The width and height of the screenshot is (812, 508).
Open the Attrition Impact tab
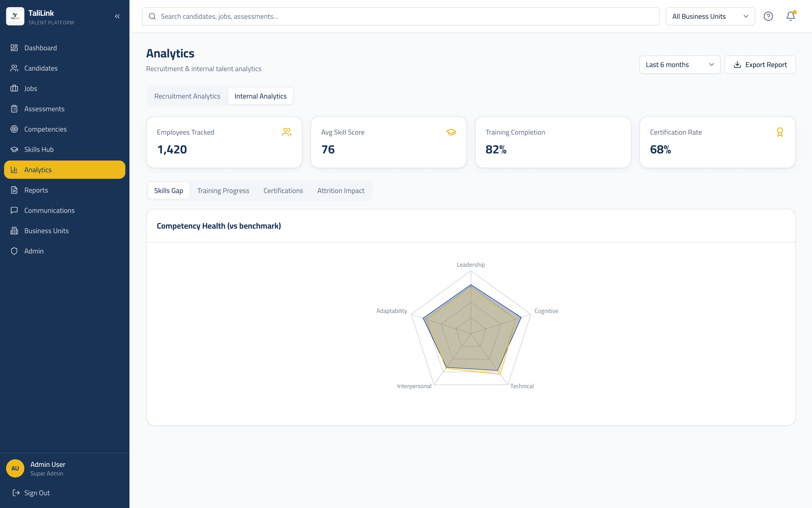tap(341, 190)
